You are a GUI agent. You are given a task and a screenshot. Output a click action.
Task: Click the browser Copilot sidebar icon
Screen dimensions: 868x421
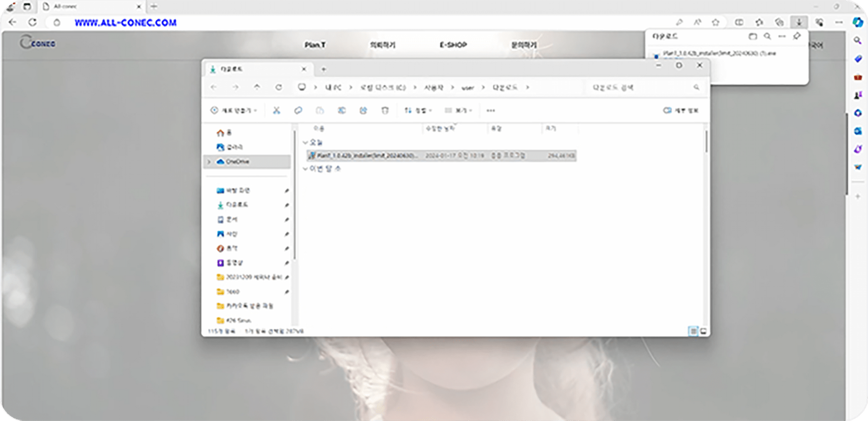[x=857, y=22]
